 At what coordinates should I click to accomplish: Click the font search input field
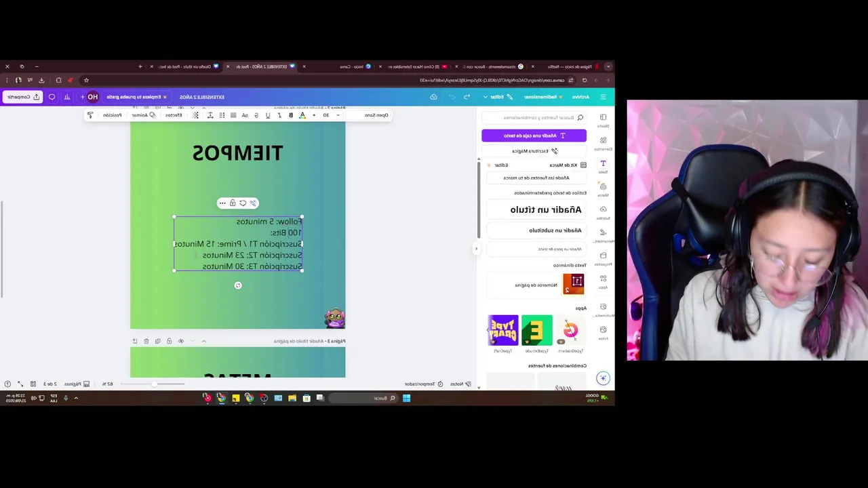534,118
